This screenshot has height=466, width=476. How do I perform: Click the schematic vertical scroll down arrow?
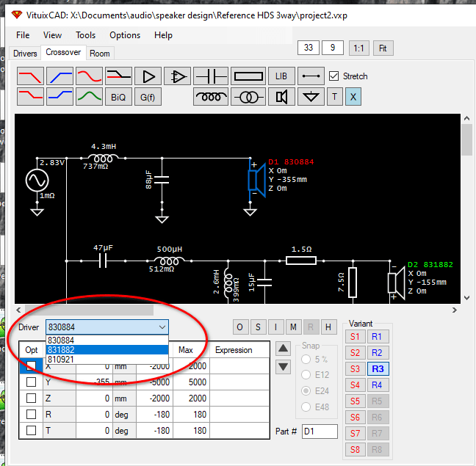(x=466, y=298)
